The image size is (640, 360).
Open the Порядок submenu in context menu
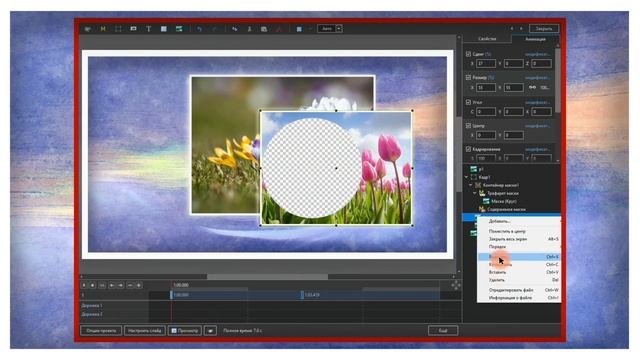point(519,247)
